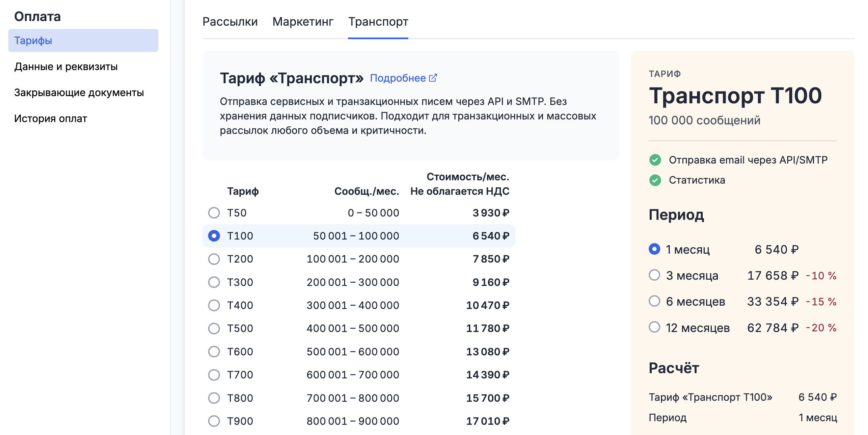
Task: Select the T50 tariff
Action: point(213,213)
